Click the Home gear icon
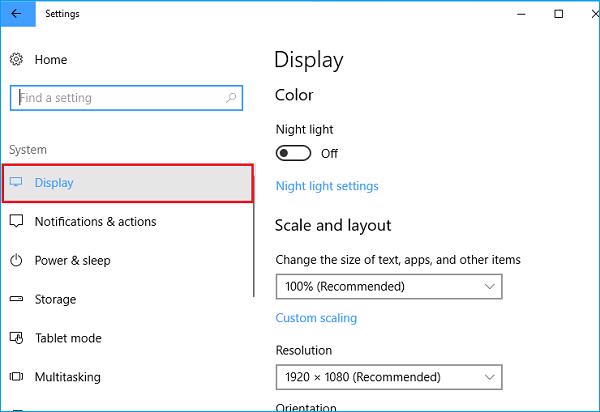This screenshot has height=412, width=600. tap(16, 60)
